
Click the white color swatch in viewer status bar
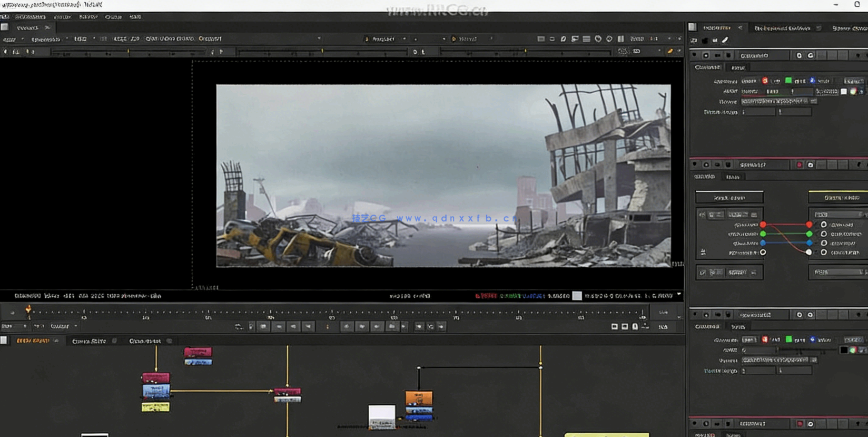(577, 296)
